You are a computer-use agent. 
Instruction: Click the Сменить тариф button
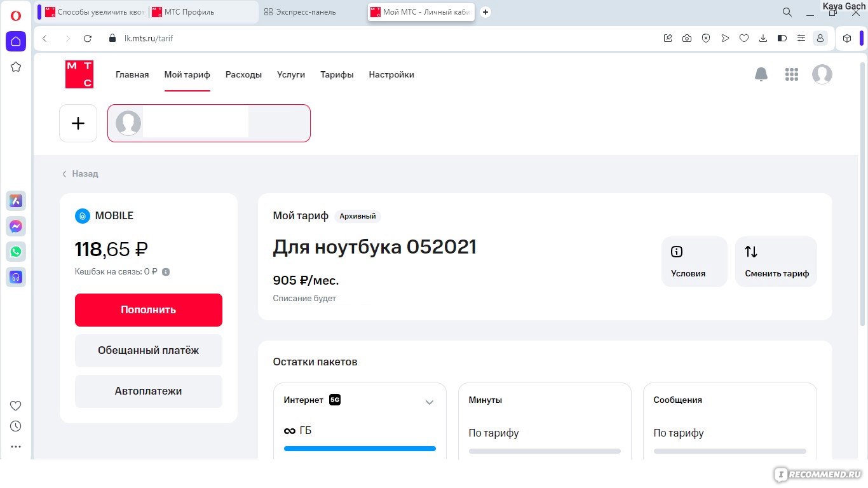point(776,262)
